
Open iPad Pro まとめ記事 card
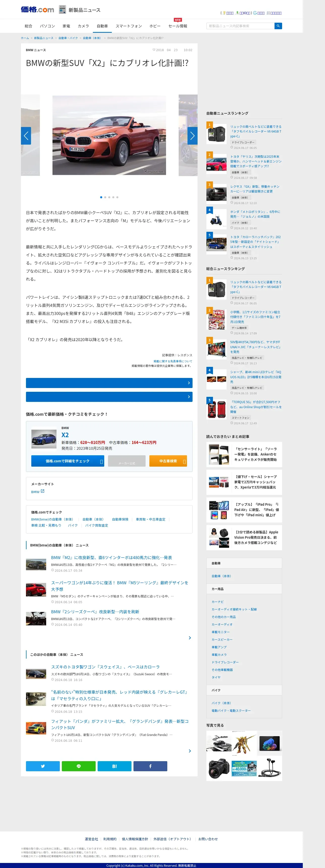coord(244,510)
